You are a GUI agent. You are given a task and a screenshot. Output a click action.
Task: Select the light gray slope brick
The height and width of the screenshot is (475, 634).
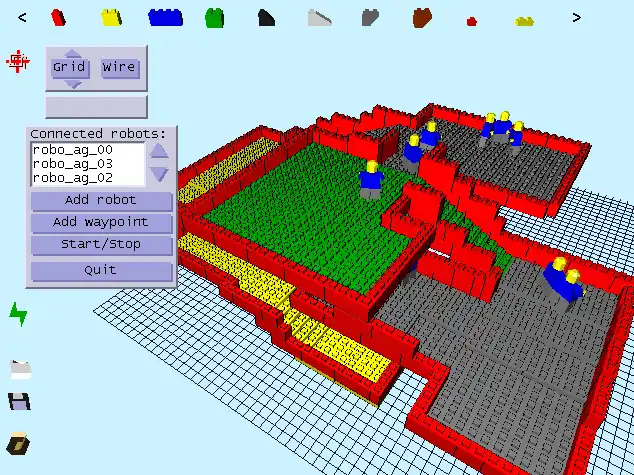pyautogui.click(x=319, y=18)
